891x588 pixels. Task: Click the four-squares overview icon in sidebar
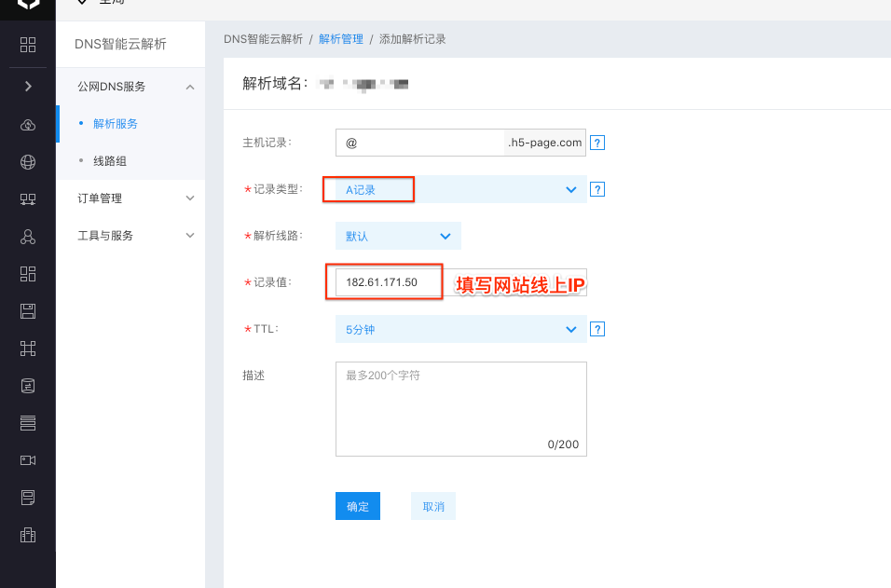[28, 45]
